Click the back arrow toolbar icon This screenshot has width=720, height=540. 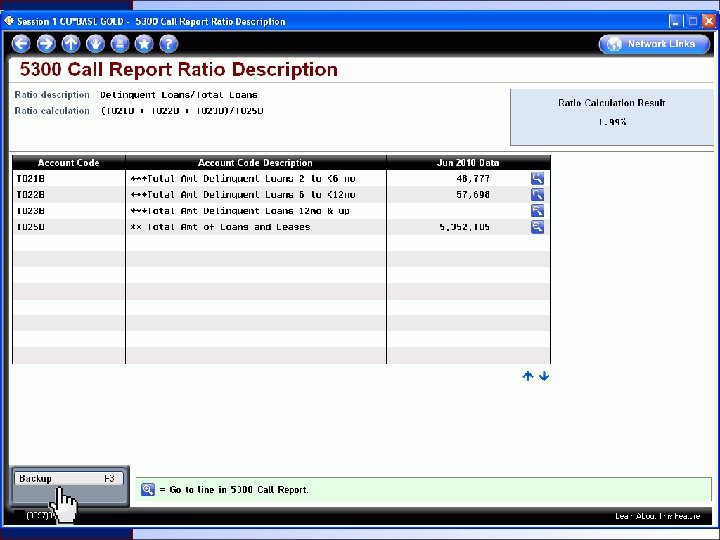pos(21,44)
